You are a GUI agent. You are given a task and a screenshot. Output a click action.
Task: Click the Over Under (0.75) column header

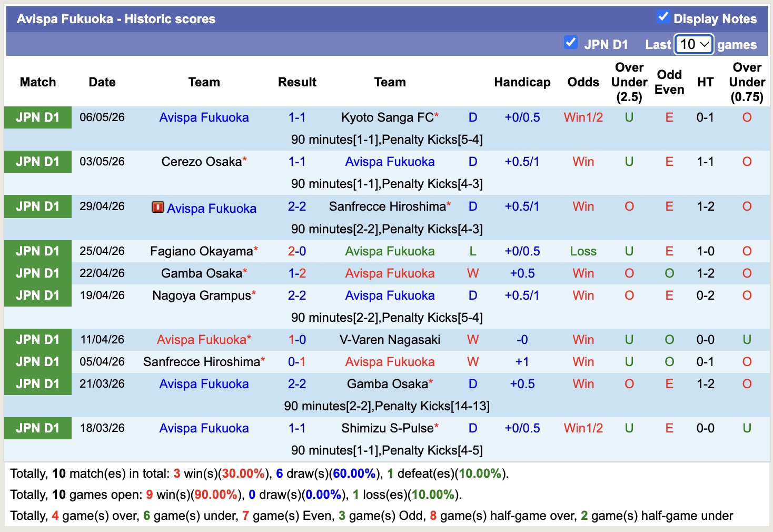[x=747, y=82]
